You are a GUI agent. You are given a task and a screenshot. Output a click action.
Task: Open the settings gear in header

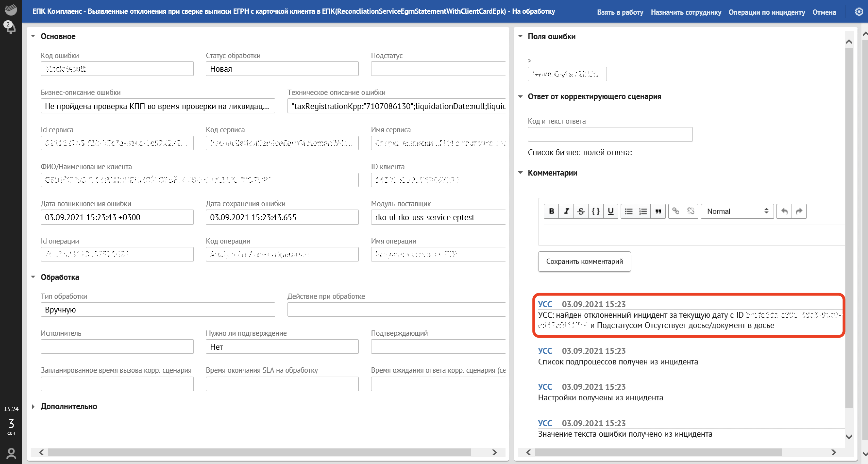pyautogui.click(x=859, y=12)
